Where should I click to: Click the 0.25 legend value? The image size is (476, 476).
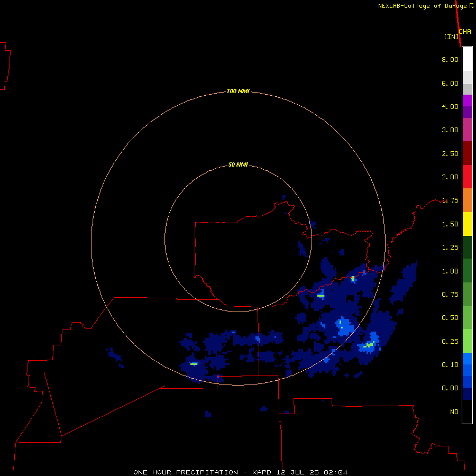click(x=450, y=342)
